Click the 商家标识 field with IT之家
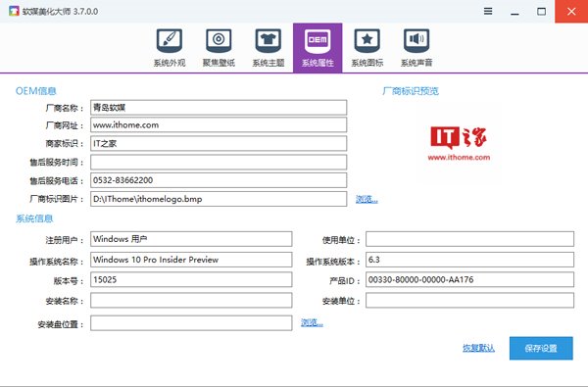 (x=219, y=143)
